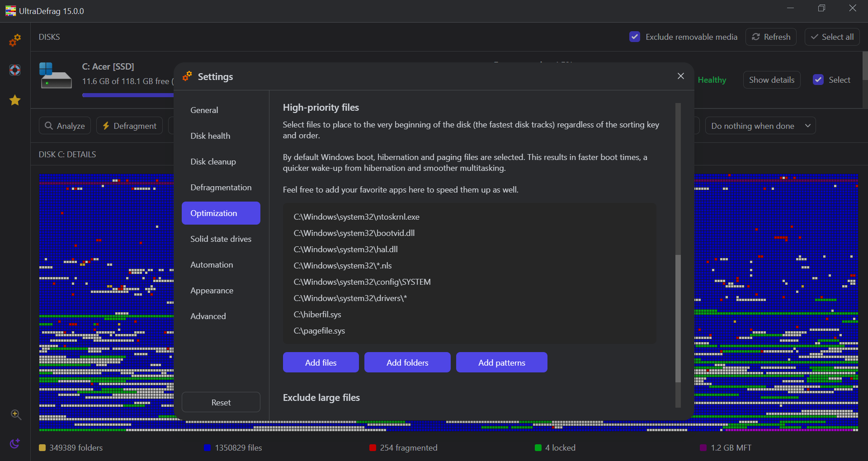
Task: Click the C: drive disk icon
Action: [x=56, y=75]
